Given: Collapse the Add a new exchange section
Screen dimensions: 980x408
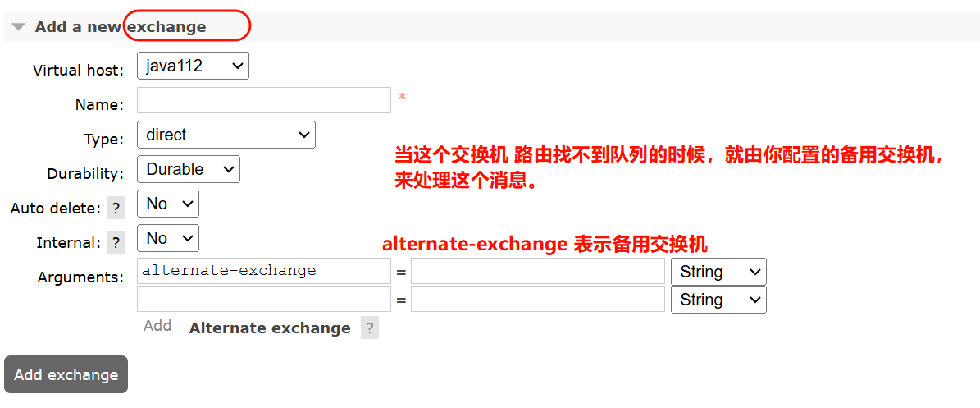Looking at the screenshot, I should coord(19,27).
